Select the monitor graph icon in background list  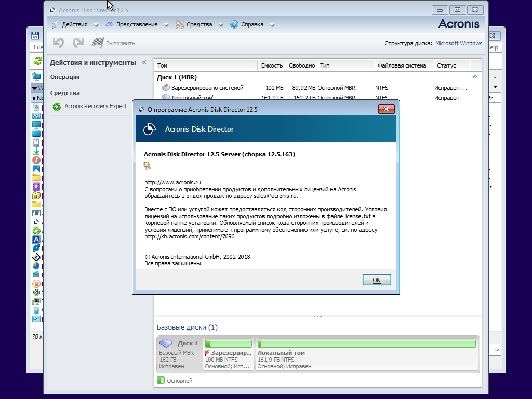[36, 301]
